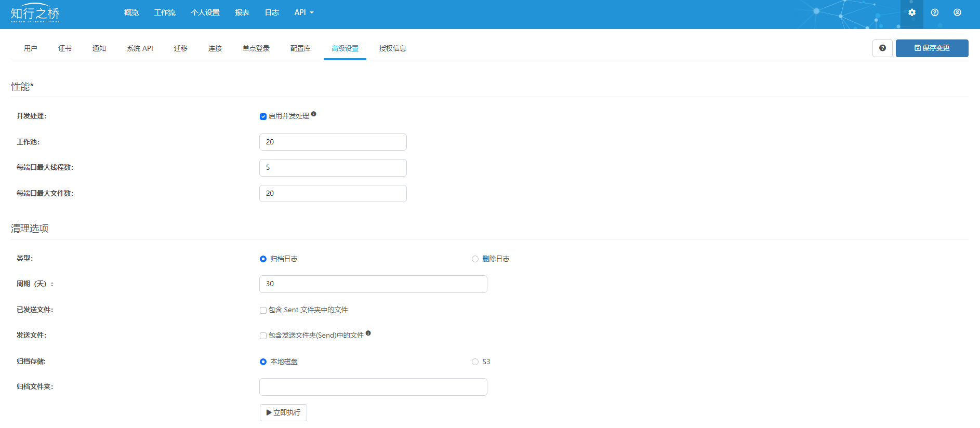Check 包含发送文件夹(Send)中的文件 option

(x=263, y=336)
